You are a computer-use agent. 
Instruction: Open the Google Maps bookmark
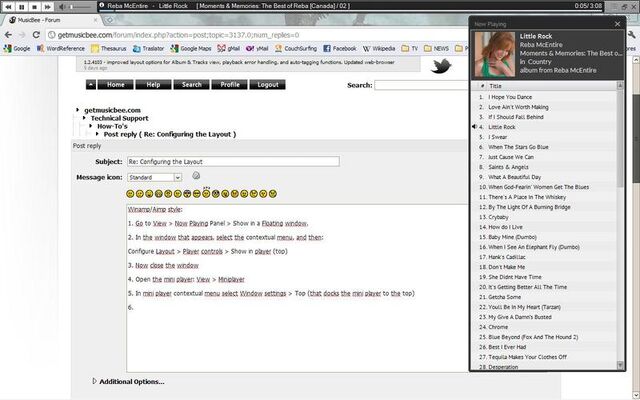191,49
